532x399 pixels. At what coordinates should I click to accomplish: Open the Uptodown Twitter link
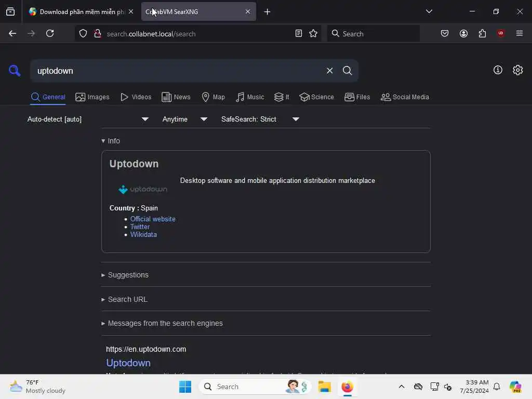point(140,227)
